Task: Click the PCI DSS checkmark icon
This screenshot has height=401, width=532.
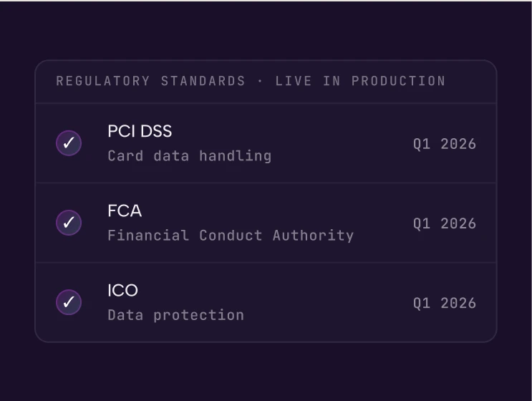Action: (69, 142)
